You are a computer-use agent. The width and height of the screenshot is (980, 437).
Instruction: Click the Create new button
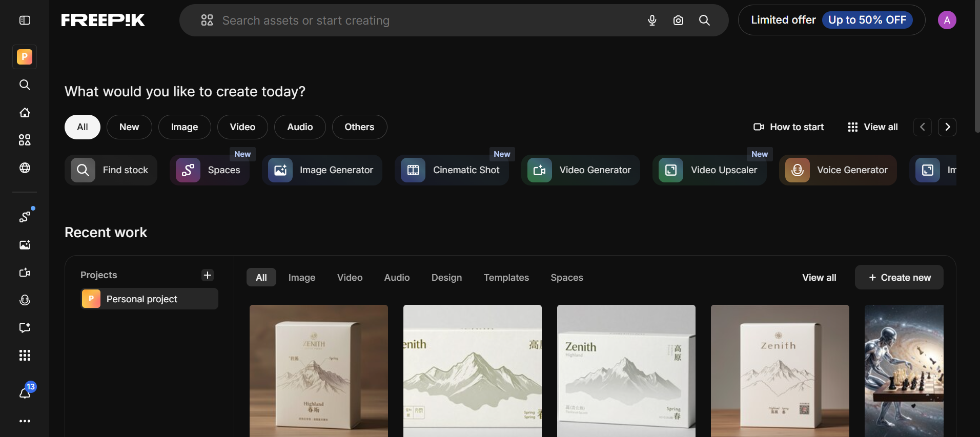coord(899,277)
